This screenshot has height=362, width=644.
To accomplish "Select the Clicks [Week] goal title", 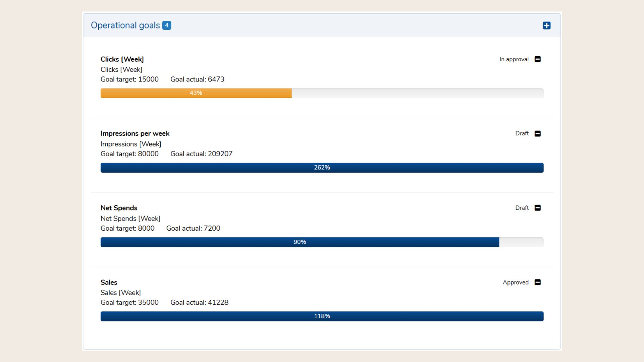I will tap(122, 59).
